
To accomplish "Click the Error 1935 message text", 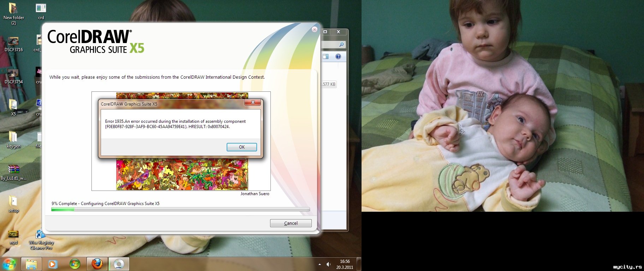I will coord(175,124).
